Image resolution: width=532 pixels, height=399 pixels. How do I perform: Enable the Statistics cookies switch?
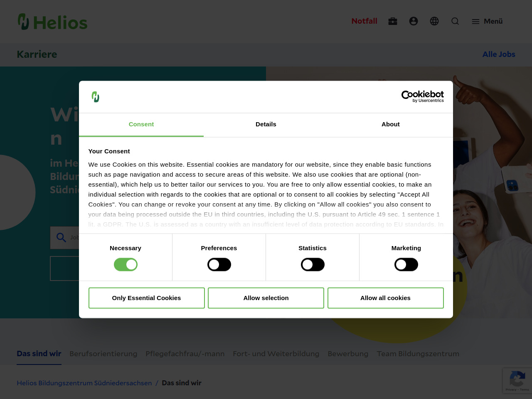(313, 265)
